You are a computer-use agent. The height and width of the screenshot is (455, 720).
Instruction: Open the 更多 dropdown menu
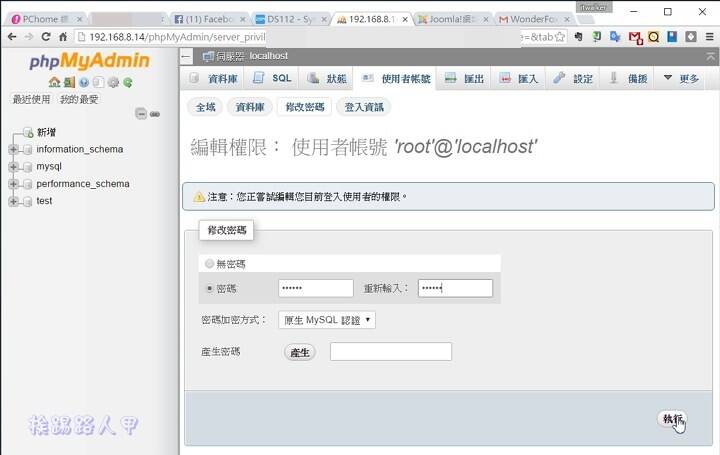(x=681, y=79)
